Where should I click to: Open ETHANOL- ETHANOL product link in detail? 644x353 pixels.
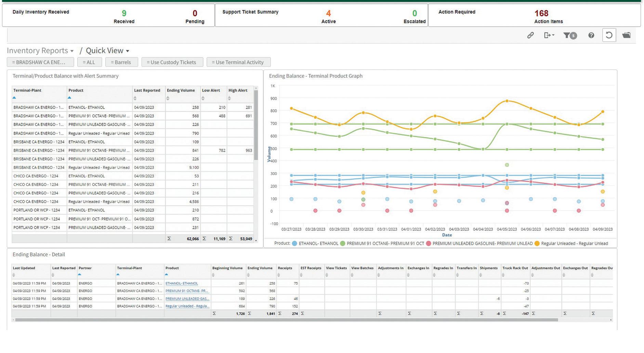click(x=182, y=283)
